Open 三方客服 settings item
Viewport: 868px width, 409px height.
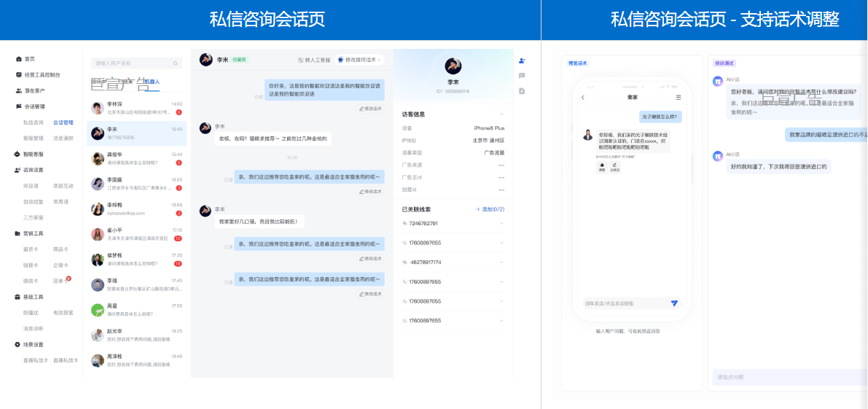pos(34,217)
